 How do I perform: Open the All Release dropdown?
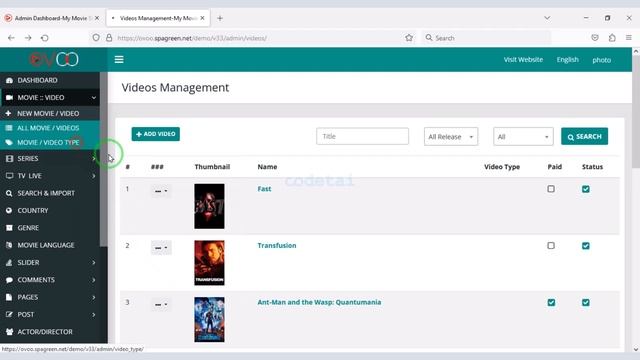click(x=451, y=137)
